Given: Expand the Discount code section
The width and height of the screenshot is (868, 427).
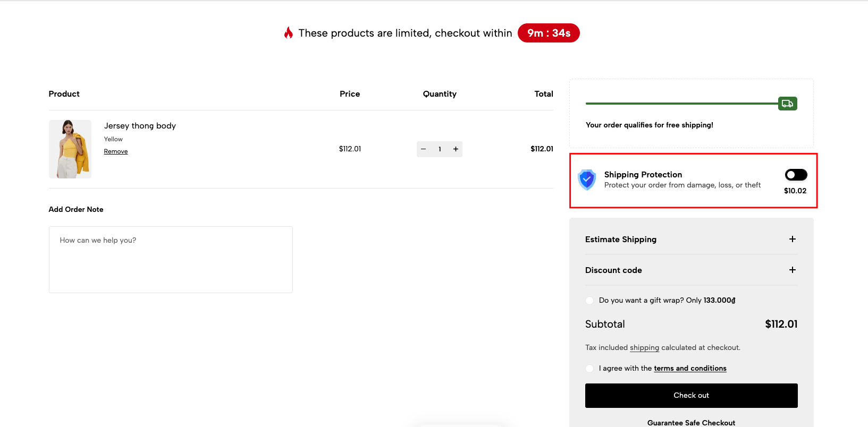Looking at the screenshot, I should click(792, 270).
